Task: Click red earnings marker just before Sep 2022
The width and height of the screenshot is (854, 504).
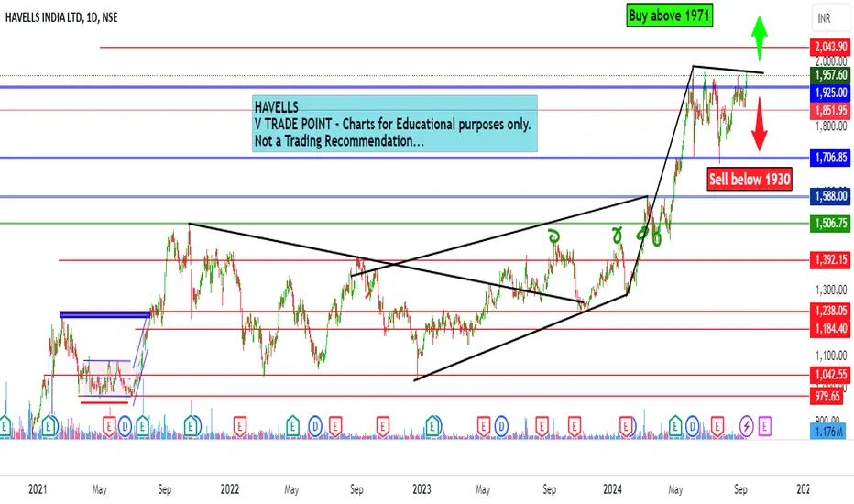Action: pyautogui.click(x=335, y=425)
